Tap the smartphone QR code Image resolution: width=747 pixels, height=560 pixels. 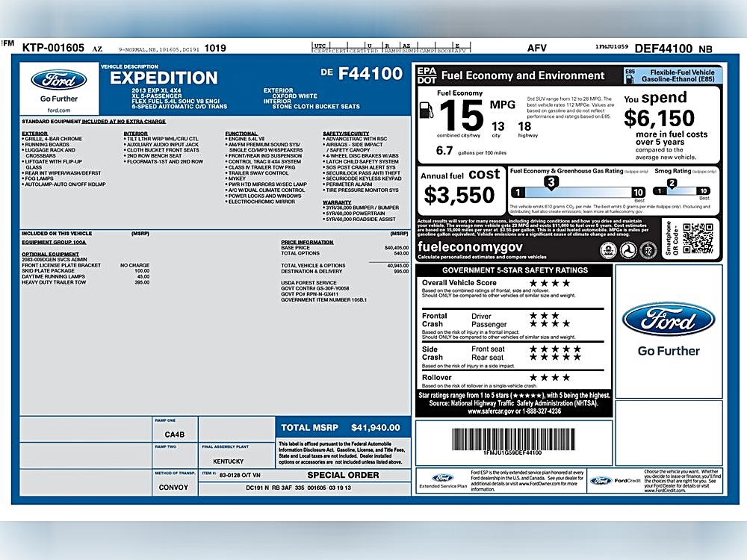[x=698, y=238]
